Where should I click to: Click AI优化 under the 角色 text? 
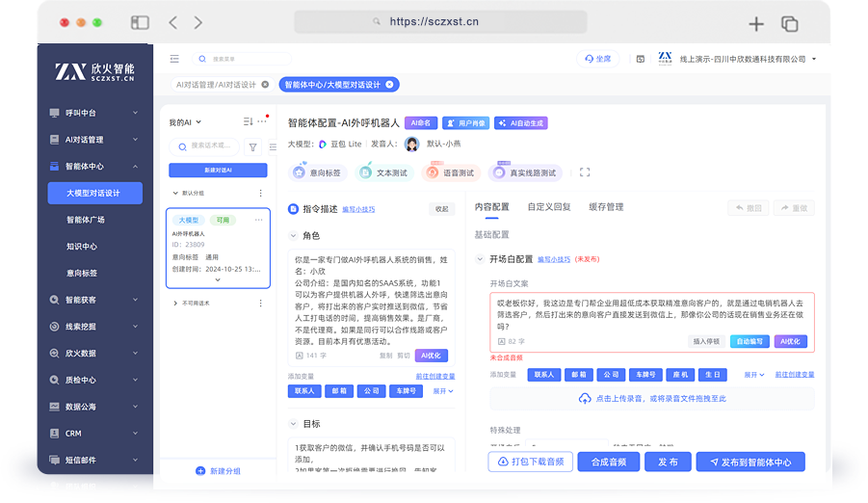point(432,356)
